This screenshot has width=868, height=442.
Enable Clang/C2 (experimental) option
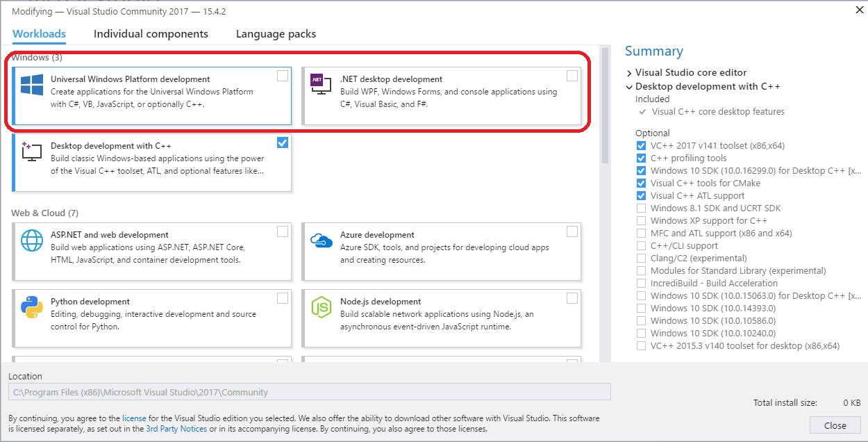641,259
